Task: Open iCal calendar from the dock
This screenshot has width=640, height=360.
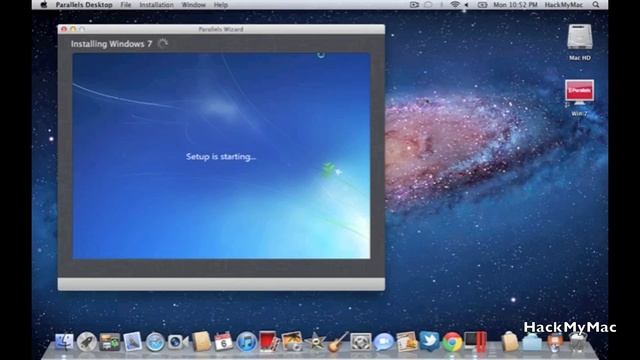Action: [223, 341]
